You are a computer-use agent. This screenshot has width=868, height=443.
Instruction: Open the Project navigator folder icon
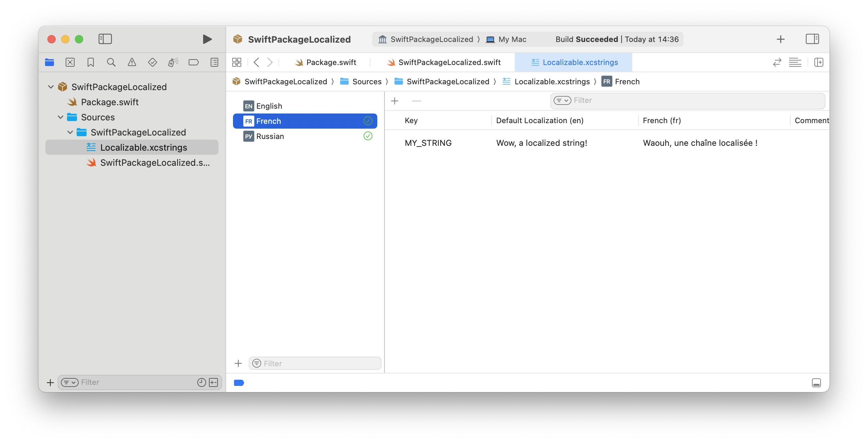click(49, 62)
